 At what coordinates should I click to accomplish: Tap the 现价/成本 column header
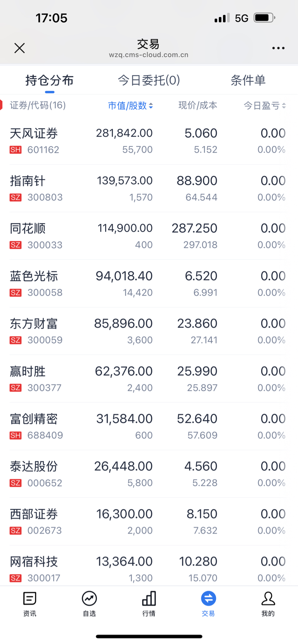198,105
